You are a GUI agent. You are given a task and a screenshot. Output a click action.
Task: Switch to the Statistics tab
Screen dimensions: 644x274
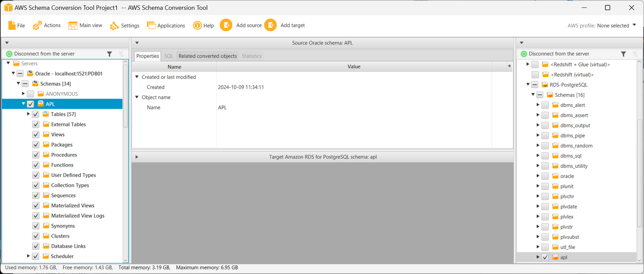point(252,56)
